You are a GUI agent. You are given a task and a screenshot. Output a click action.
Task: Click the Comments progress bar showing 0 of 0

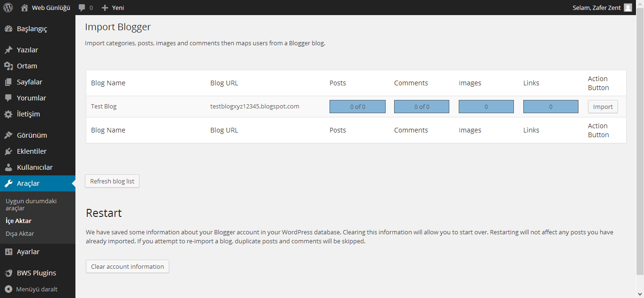point(421,107)
